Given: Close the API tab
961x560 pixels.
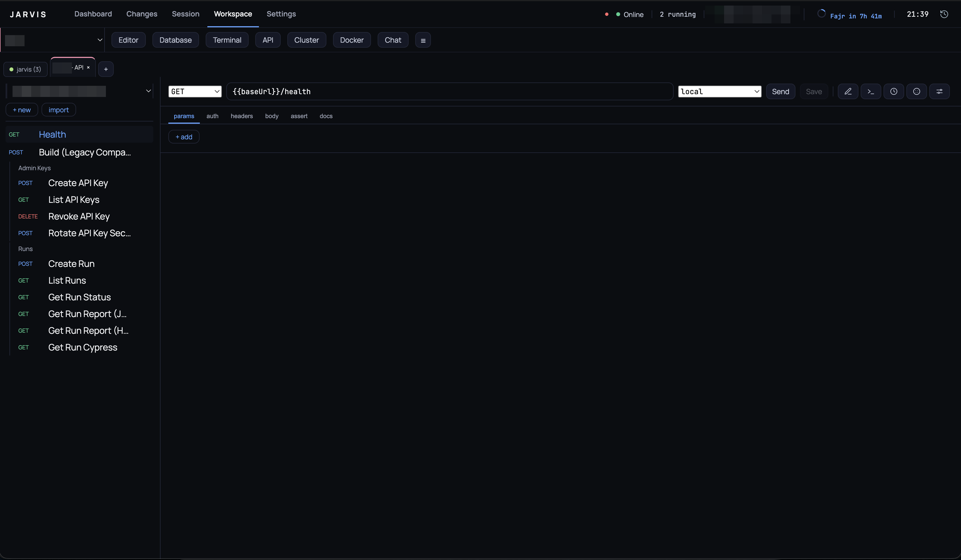Looking at the screenshot, I should click(x=88, y=67).
